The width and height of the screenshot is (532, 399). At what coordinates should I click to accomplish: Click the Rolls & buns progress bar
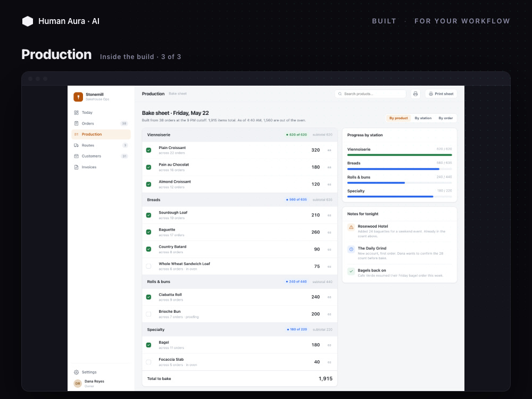[x=400, y=183]
